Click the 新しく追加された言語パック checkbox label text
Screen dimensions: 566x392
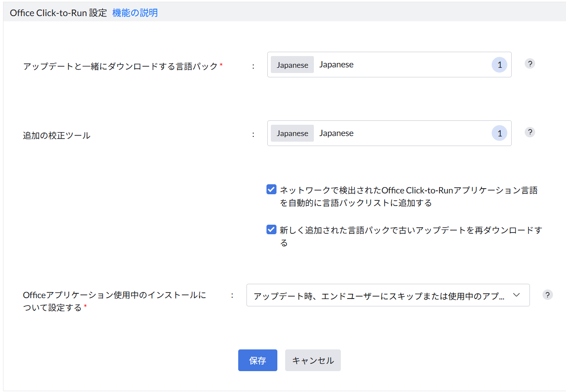click(410, 230)
